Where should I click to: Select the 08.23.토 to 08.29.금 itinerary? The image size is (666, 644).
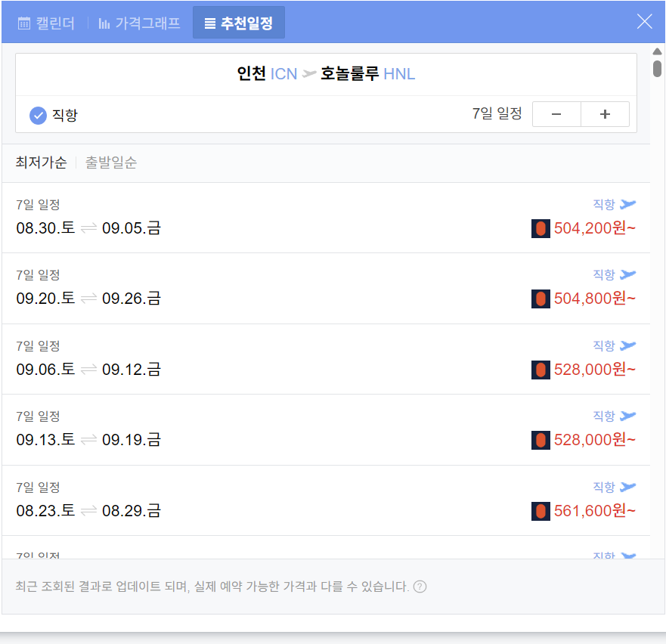[x=326, y=500]
